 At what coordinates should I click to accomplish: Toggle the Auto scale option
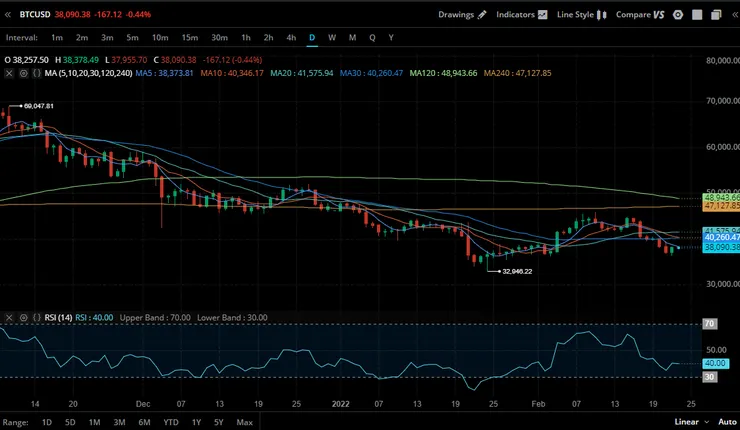pyautogui.click(x=727, y=422)
